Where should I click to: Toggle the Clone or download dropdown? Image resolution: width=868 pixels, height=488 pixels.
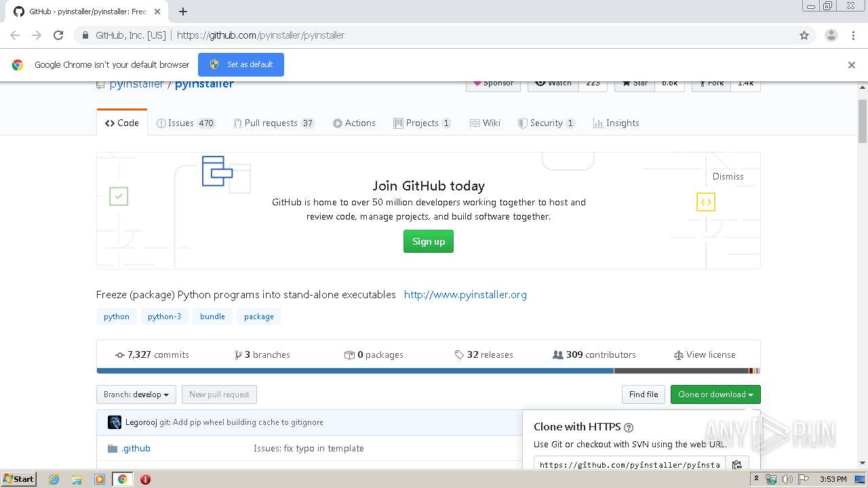click(x=715, y=394)
